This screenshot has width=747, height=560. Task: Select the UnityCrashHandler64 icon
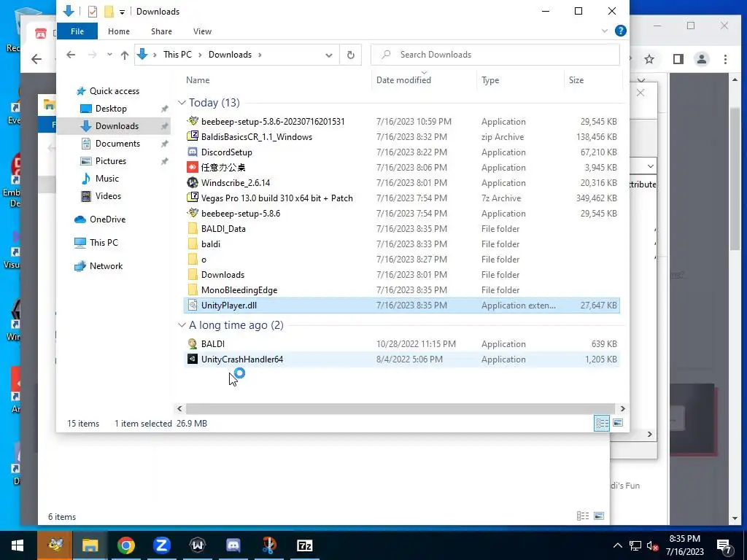tap(193, 359)
